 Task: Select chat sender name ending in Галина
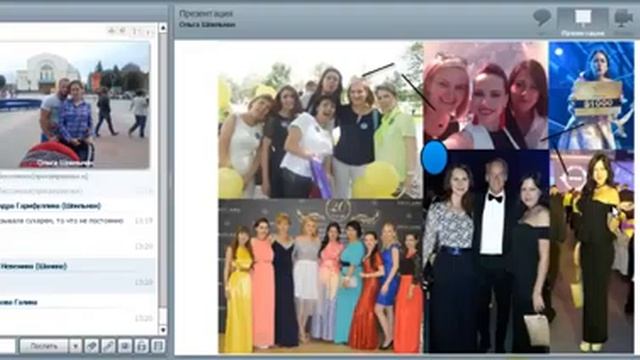tap(18, 302)
